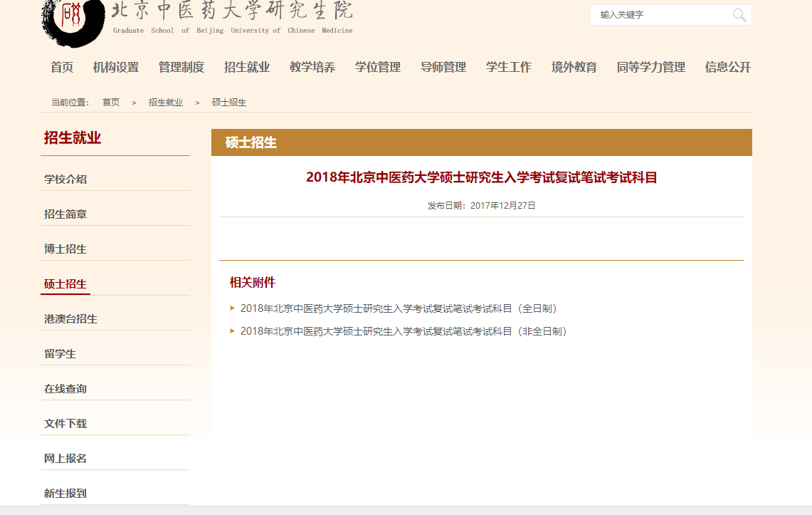Click the arrow bullet before the 全日制 attachment
This screenshot has height=515, width=812.
(232, 308)
